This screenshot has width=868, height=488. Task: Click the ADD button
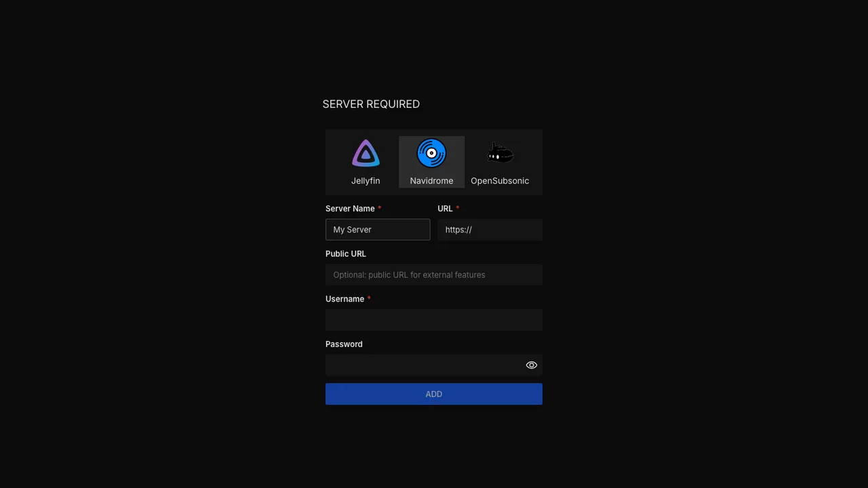[x=434, y=394]
